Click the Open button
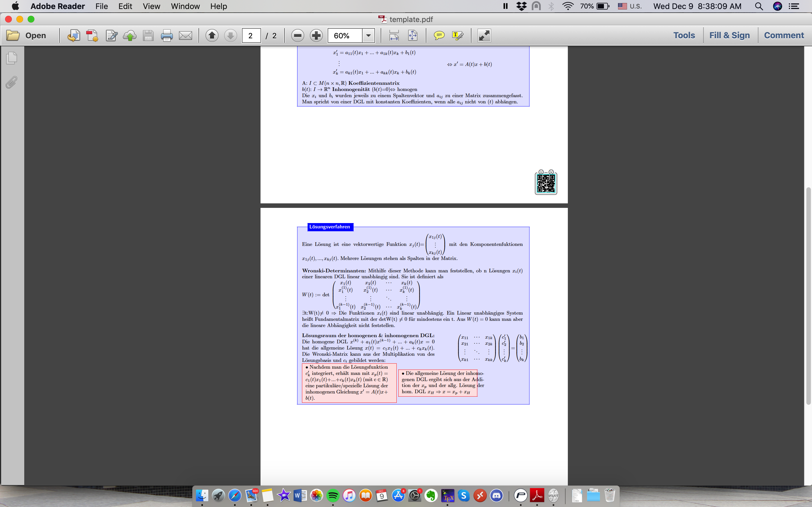The width and height of the screenshot is (812, 507). pos(26,35)
